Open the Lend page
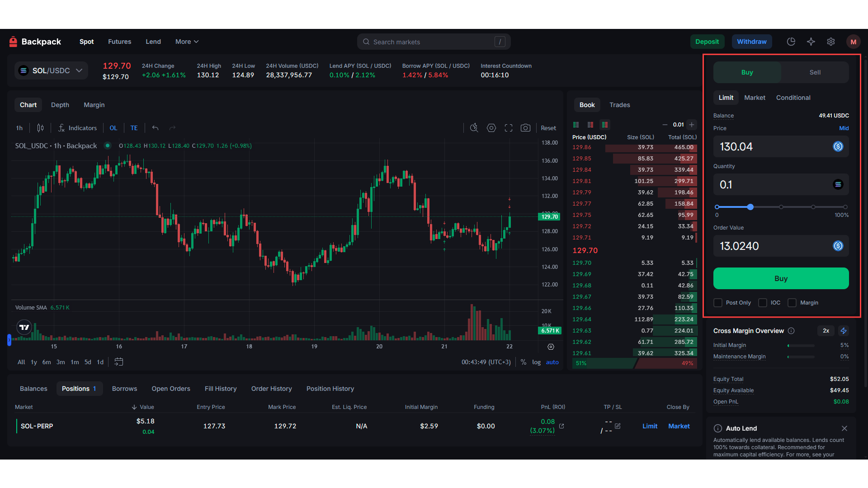868x488 pixels. point(153,42)
